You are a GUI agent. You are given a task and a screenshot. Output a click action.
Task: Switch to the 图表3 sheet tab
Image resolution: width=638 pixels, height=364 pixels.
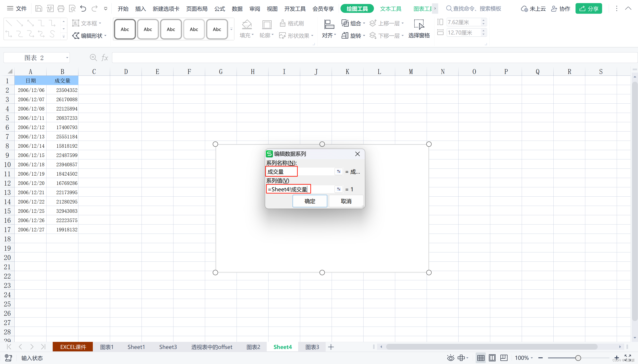312,347
